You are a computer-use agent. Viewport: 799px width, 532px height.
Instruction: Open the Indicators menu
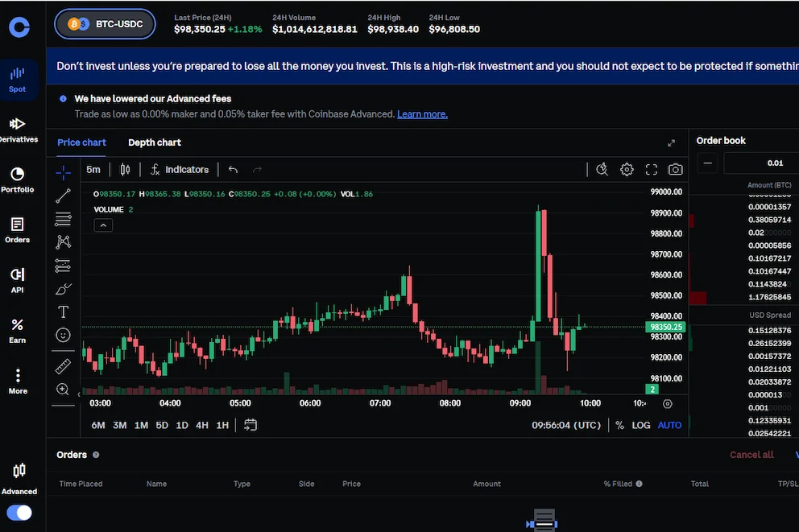pos(180,170)
